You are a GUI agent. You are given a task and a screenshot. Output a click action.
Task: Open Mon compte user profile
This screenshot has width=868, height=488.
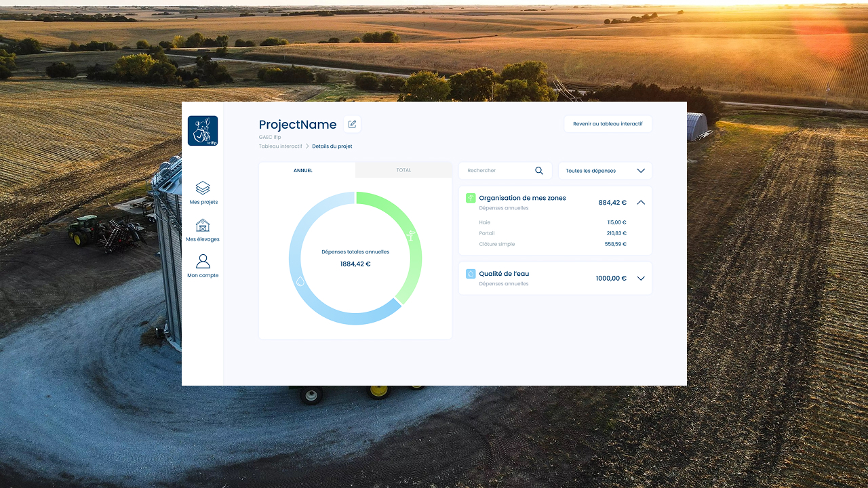pyautogui.click(x=203, y=262)
